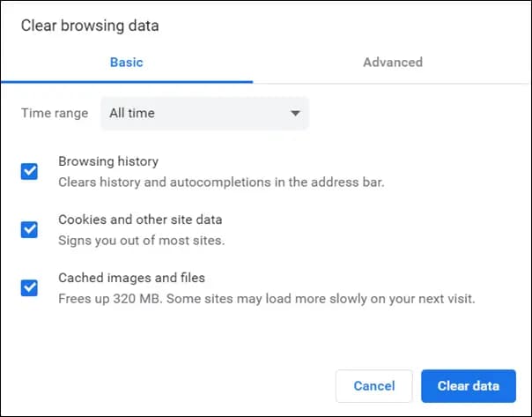This screenshot has height=417, width=532.
Task: Click the divider line under the Advanced tab
Action: tap(392, 83)
